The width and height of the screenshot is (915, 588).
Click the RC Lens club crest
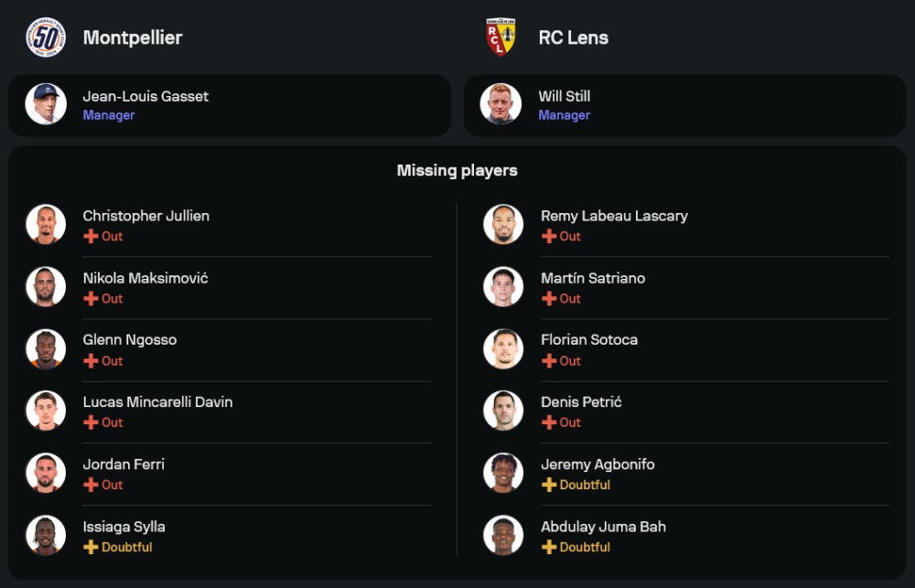point(501,37)
